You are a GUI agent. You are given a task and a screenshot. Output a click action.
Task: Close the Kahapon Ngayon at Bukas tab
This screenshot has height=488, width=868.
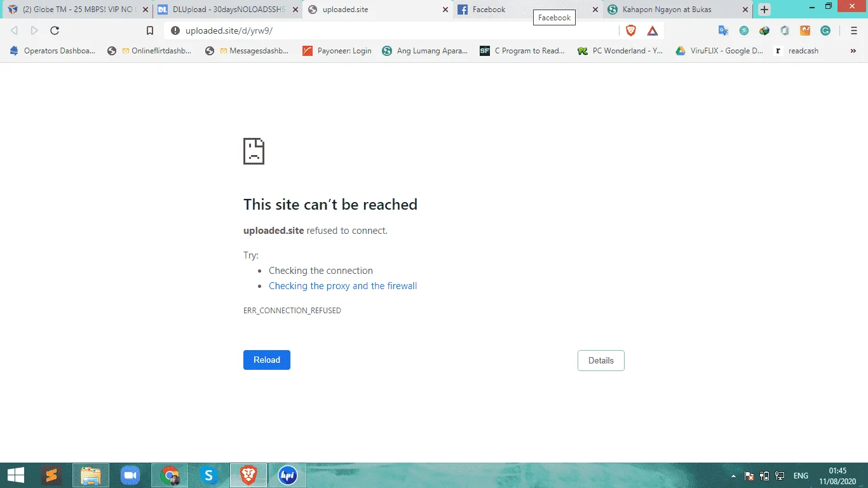point(745,10)
